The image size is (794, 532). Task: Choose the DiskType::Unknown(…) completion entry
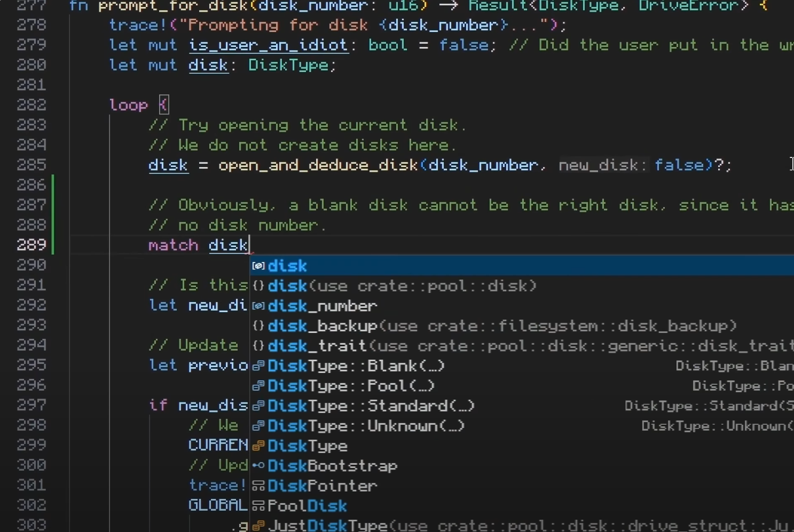[366, 426]
